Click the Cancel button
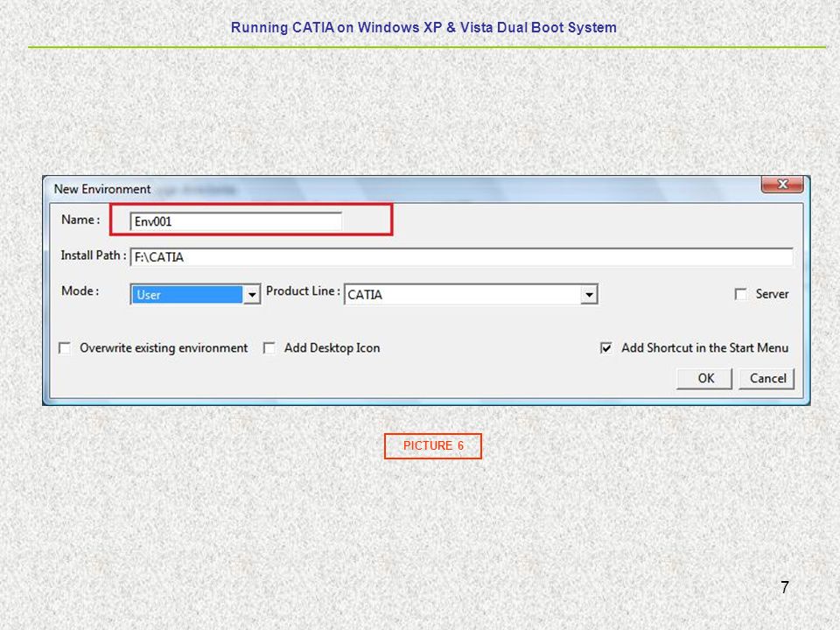Viewport: 840px width, 630px height. (766, 378)
